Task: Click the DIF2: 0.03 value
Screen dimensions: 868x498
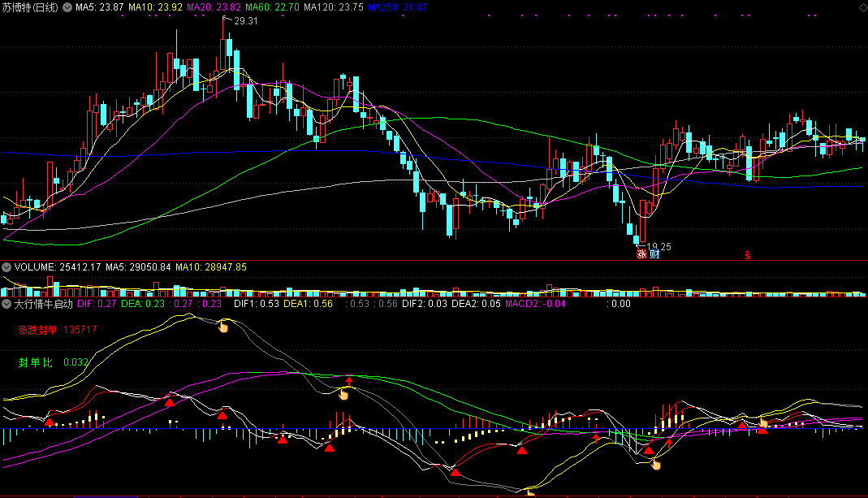Action: (425, 304)
